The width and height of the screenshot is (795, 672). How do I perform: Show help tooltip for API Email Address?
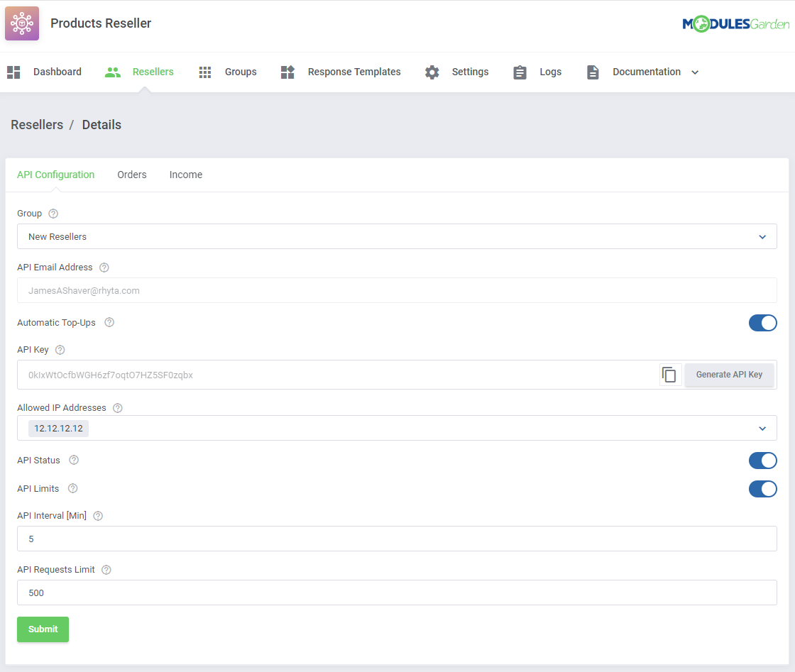click(104, 268)
